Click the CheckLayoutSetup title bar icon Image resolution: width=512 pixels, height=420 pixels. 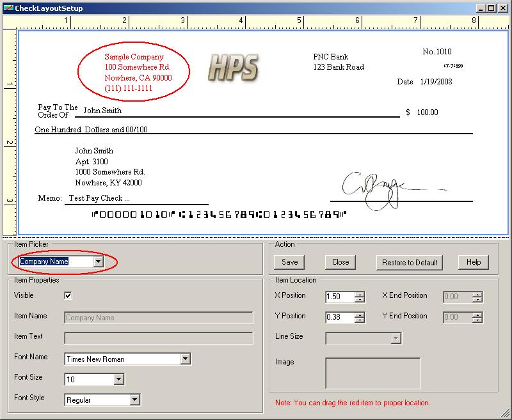pyautogui.click(x=7, y=8)
